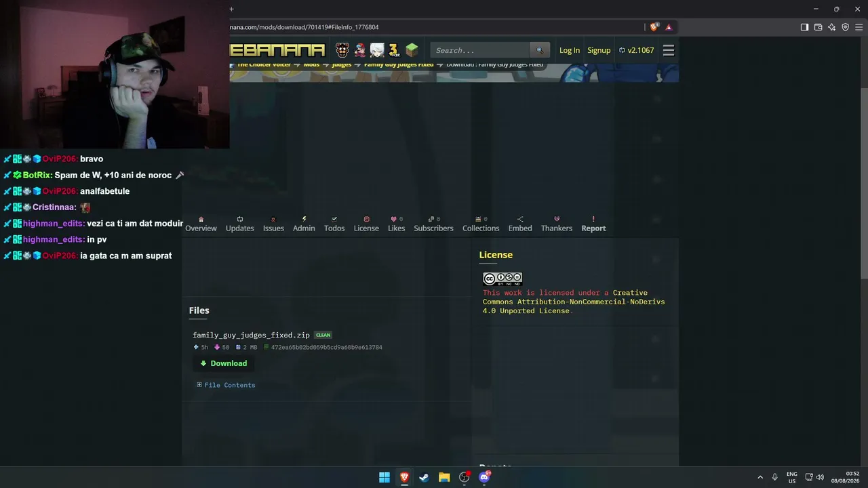Open volume controls in system tray

click(x=820, y=477)
